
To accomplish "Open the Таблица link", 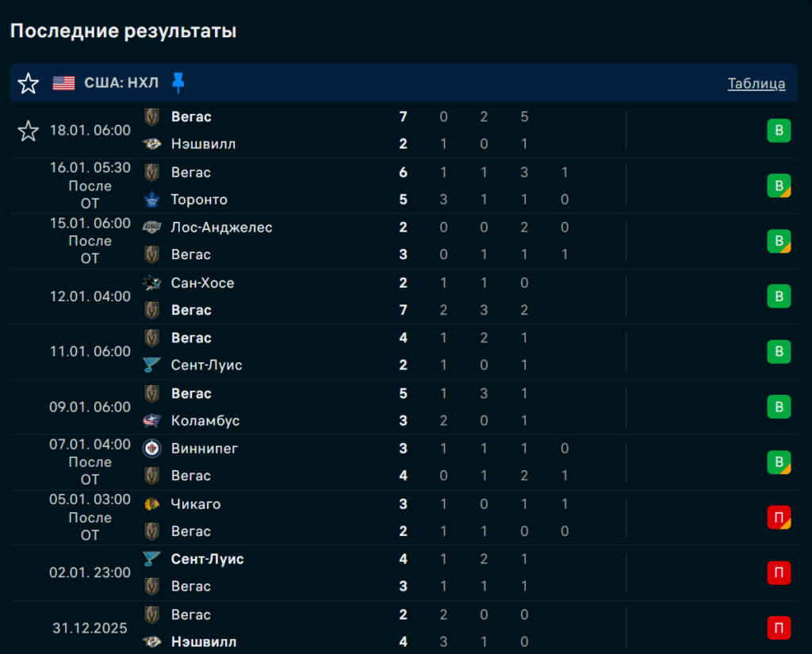I will point(756,83).
